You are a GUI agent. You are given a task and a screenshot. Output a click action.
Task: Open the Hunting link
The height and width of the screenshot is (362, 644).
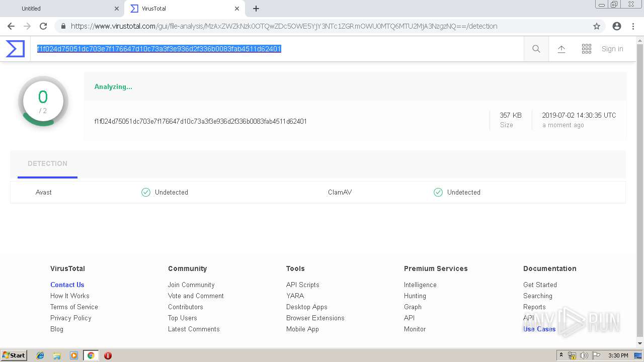[415, 296]
